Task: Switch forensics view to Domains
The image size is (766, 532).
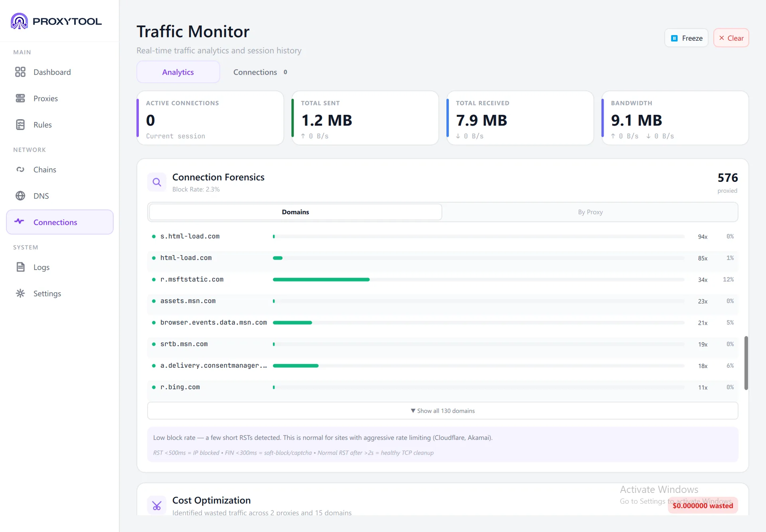Action: pos(295,212)
